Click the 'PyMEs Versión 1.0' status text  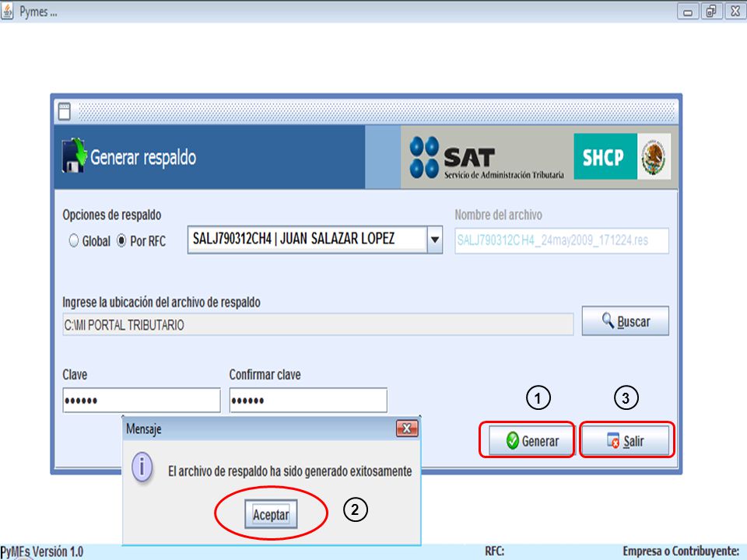(42, 551)
